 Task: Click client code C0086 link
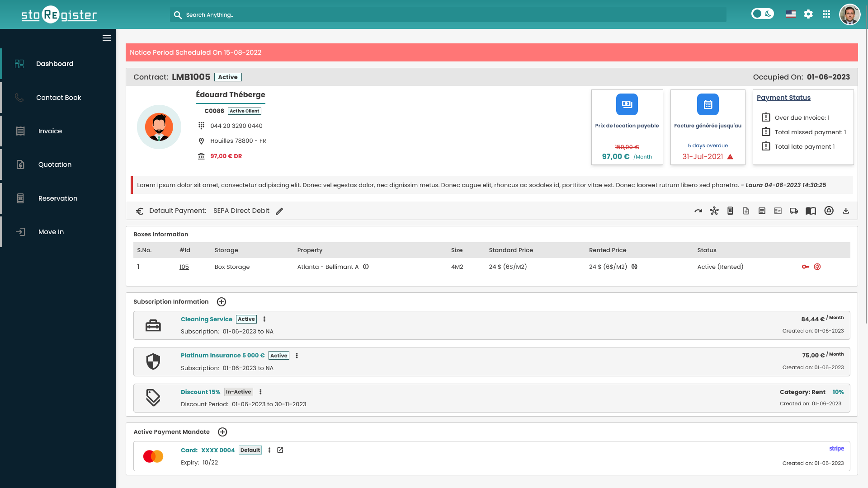(214, 110)
